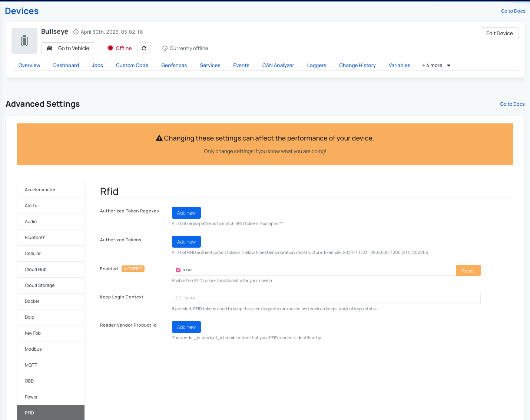Image resolution: width=530 pixels, height=420 pixels.
Task: Open Power settings category
Action: (x=51, y=397)
